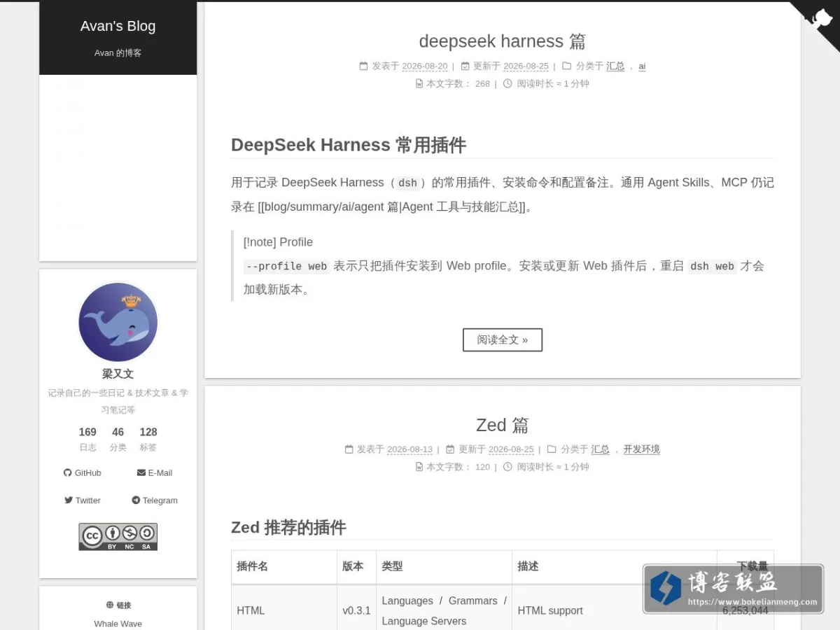Click the inline code dsh
Viewport: 840px width, 630px height.
click(x=408, y=183)
